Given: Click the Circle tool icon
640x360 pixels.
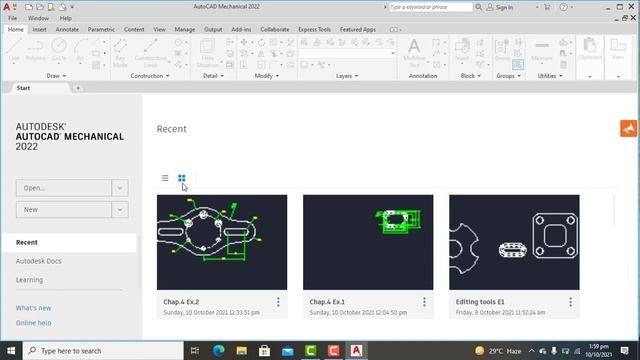Looking at the screenshot, I should coord(59,51).
